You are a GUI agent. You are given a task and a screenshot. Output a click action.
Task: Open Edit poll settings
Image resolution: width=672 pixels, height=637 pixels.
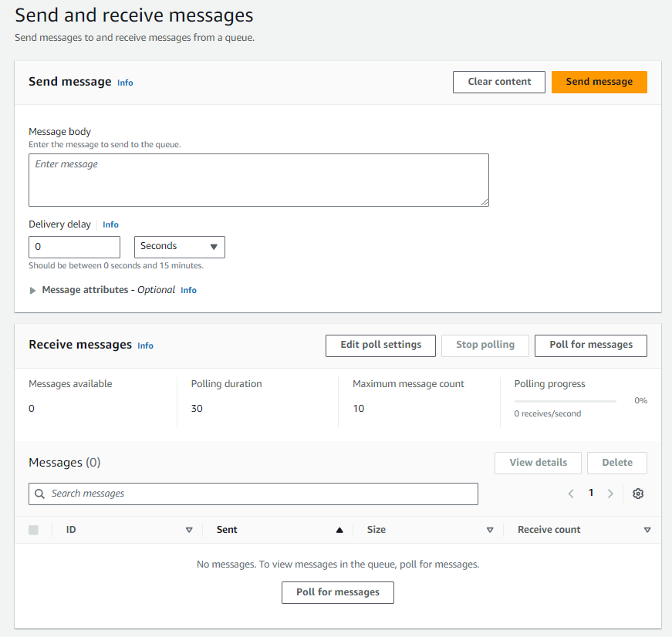pos(380,345)
